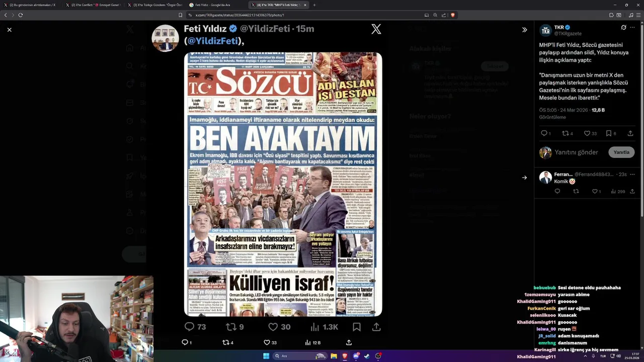644x362 pixels.
Task: Expand hidden system tray icons
Action: (x=585, y=356)
